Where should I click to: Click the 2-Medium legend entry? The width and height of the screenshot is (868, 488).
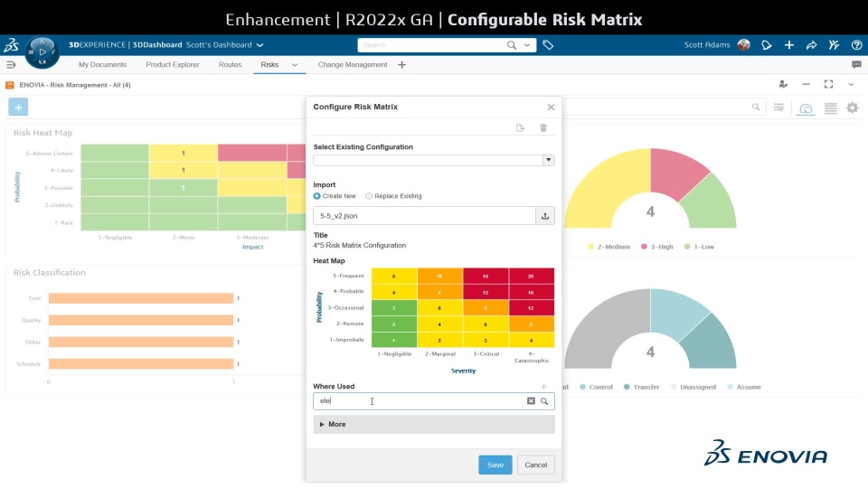[609, 247]
